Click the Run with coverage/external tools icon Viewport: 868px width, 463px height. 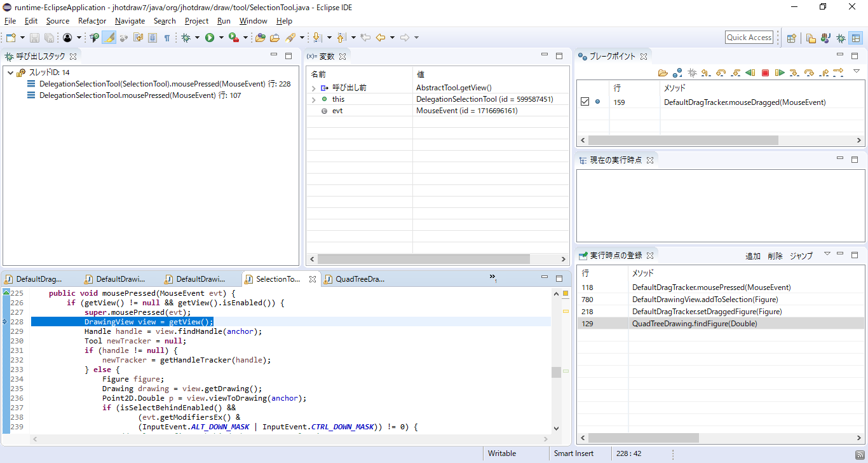click(x=233, y=38)
